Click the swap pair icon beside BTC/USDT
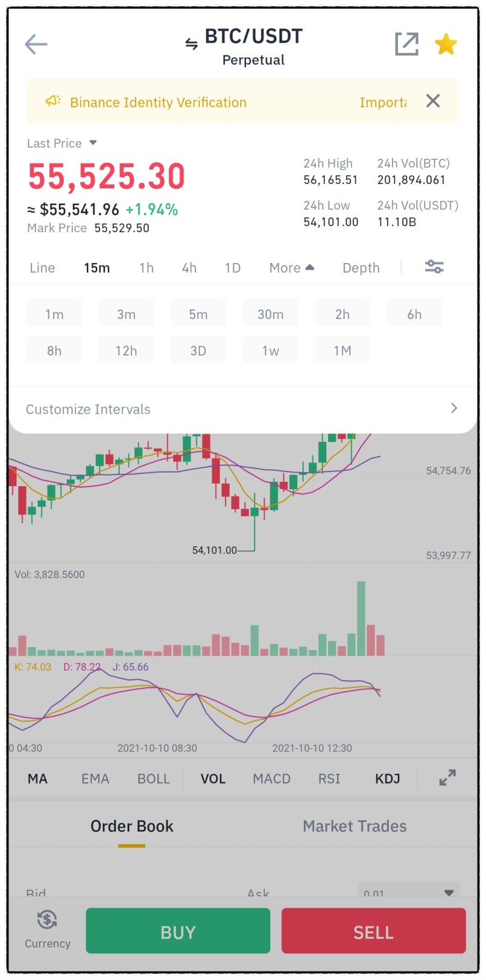 click(x=191, y=44)
